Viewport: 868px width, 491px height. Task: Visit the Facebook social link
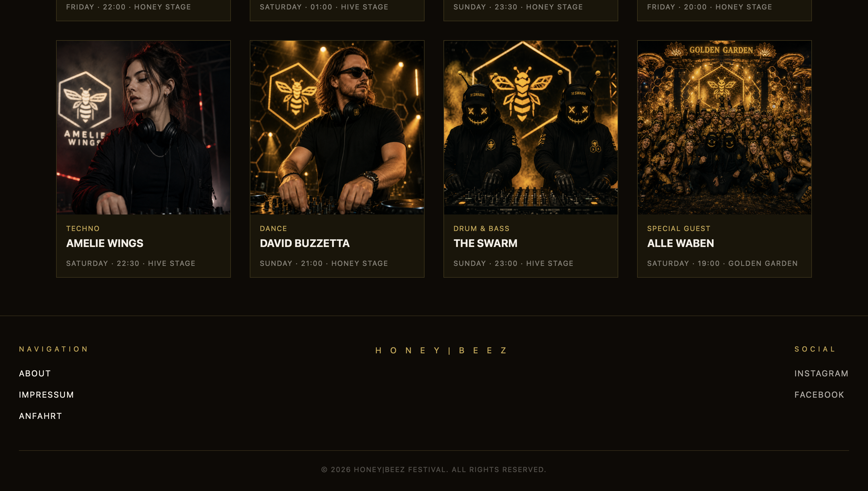[819, 395]
